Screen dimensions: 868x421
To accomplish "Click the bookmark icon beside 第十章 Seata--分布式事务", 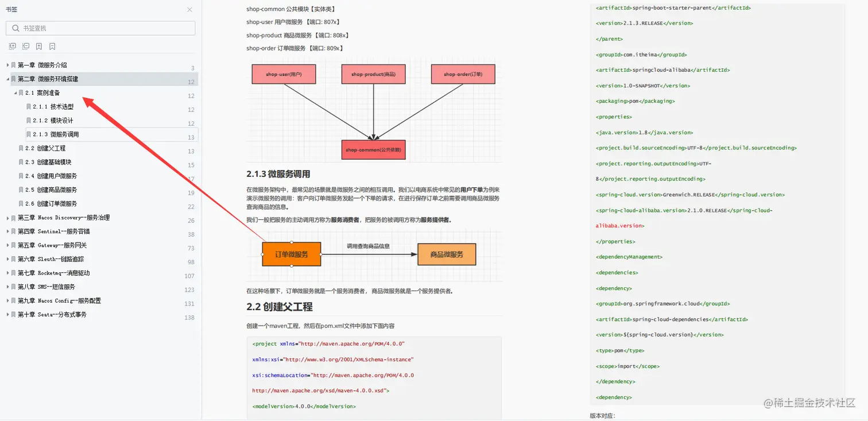I will pos(13,314).
